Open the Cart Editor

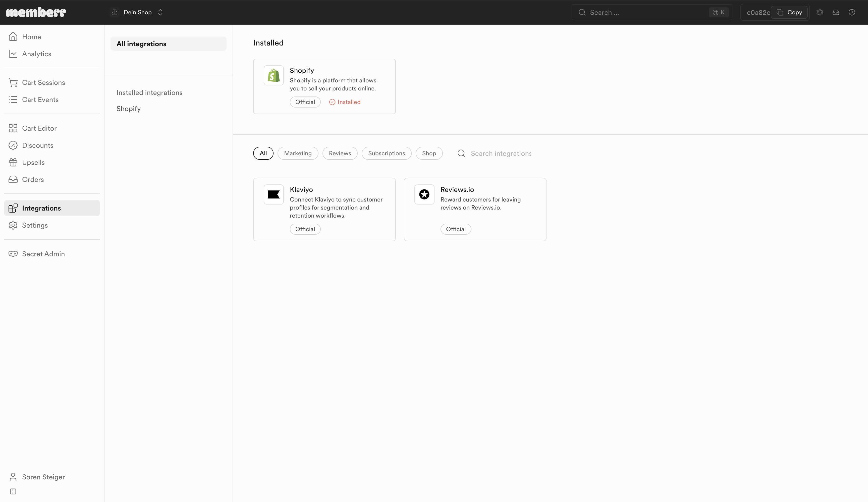pyautogui.click(x=52, y=128)
